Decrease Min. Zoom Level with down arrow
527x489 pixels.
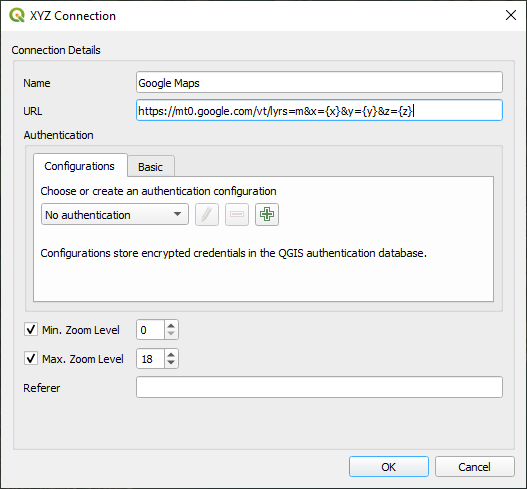pos(171,334)
